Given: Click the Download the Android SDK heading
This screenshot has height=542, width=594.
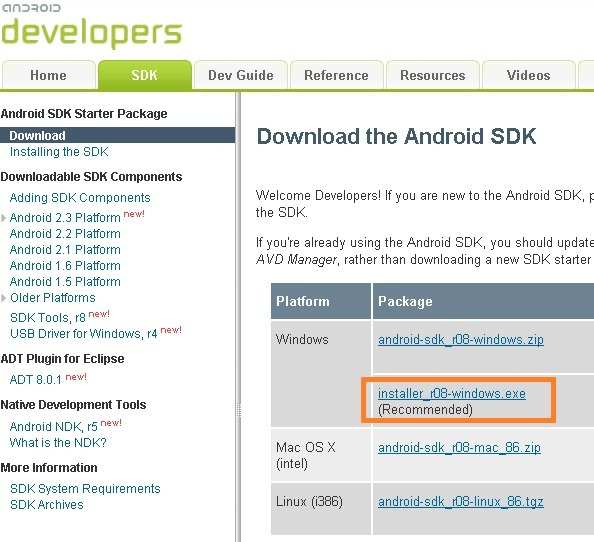Looking at the screenshot, I should coord(396,136).
